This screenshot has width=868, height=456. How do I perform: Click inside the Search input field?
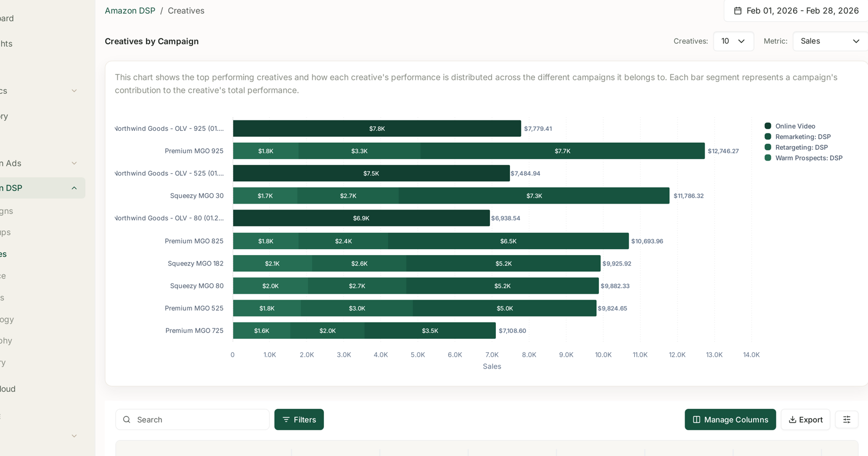tap(193, 420)
